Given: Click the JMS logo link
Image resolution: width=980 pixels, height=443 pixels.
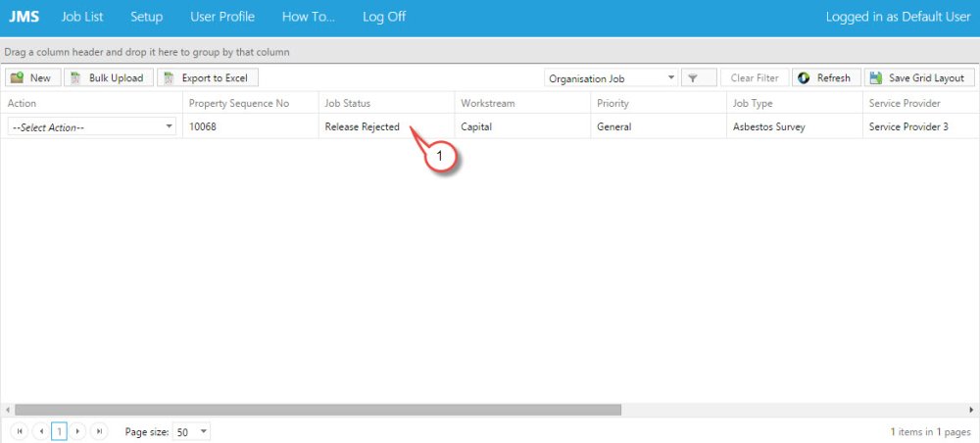Looking at the screenshot, I should 24,17.
